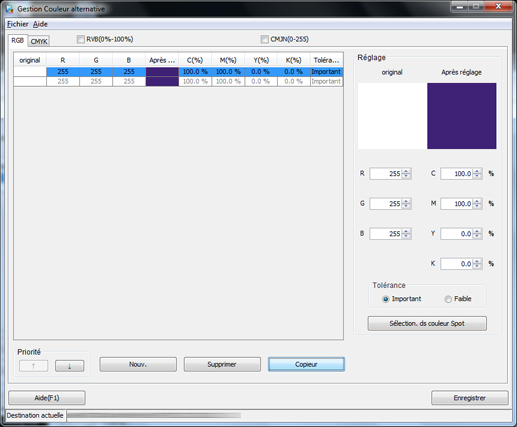Decrease the B value with spinner down arrow

pyautogui.click(x=406, y=236)
